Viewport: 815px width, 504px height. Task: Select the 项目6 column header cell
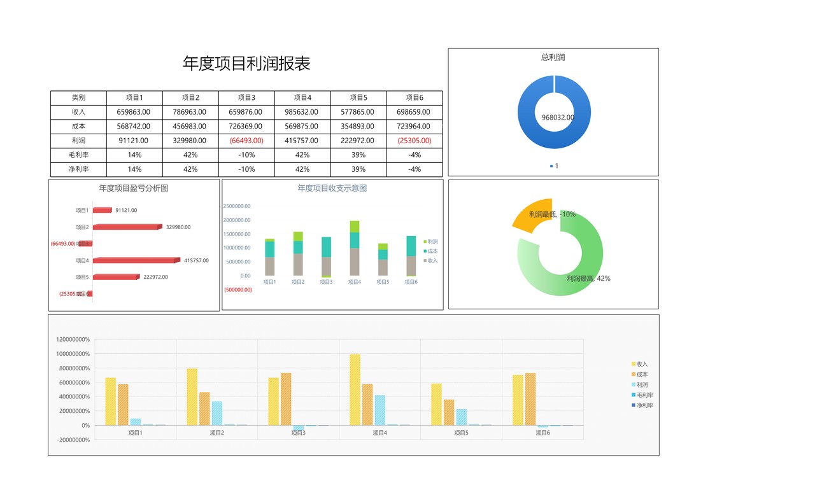click(x=414, y=98)
